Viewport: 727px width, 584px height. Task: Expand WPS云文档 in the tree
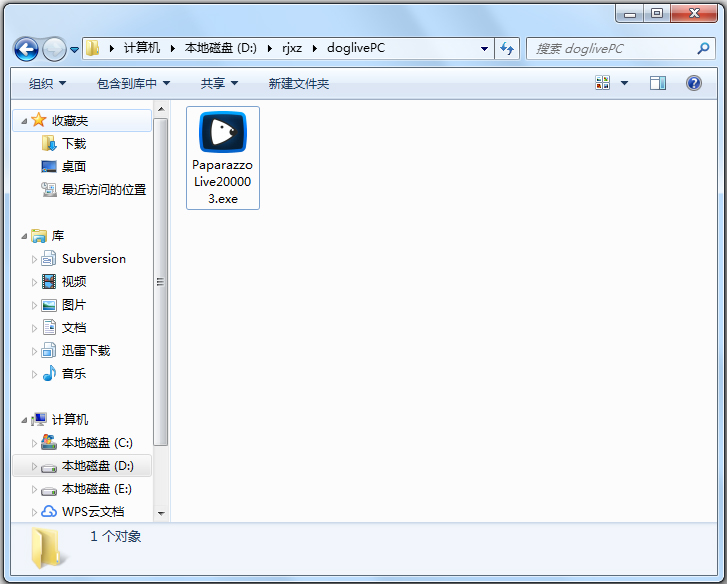[x=34, y=513]
